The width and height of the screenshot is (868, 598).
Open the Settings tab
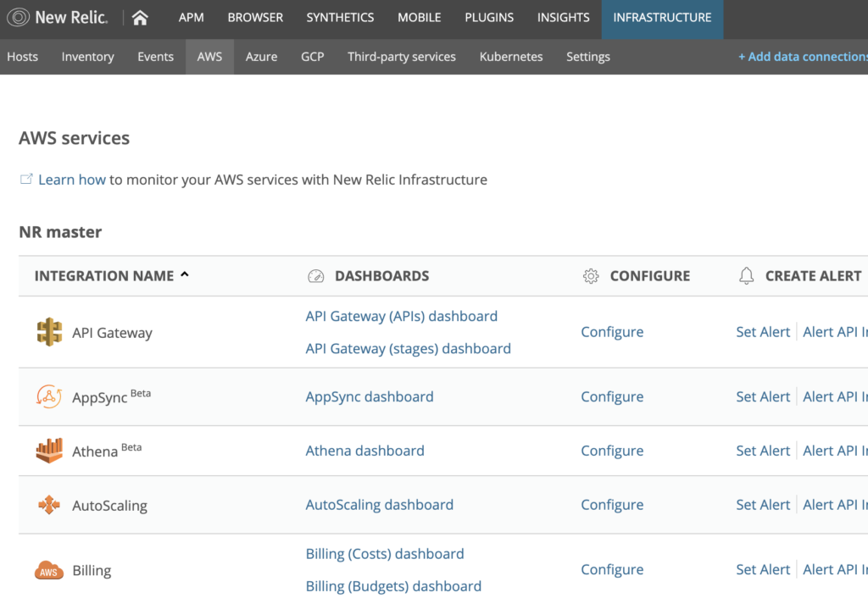(588, 57)
